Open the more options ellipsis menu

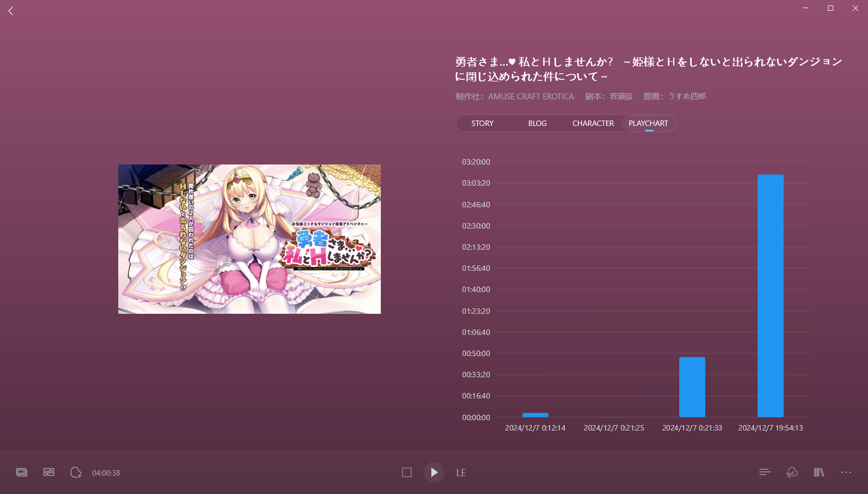pyautogui.click(x=846, y=472)
